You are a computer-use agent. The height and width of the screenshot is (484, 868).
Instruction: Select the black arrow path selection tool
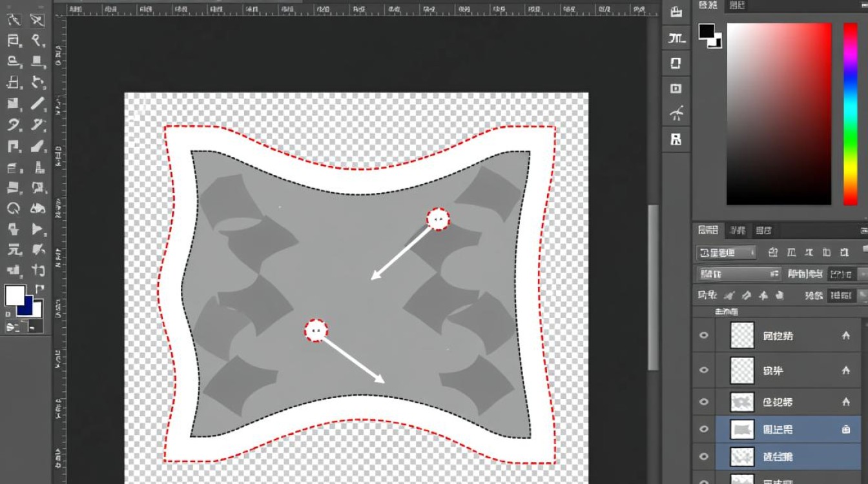point(37,229)
